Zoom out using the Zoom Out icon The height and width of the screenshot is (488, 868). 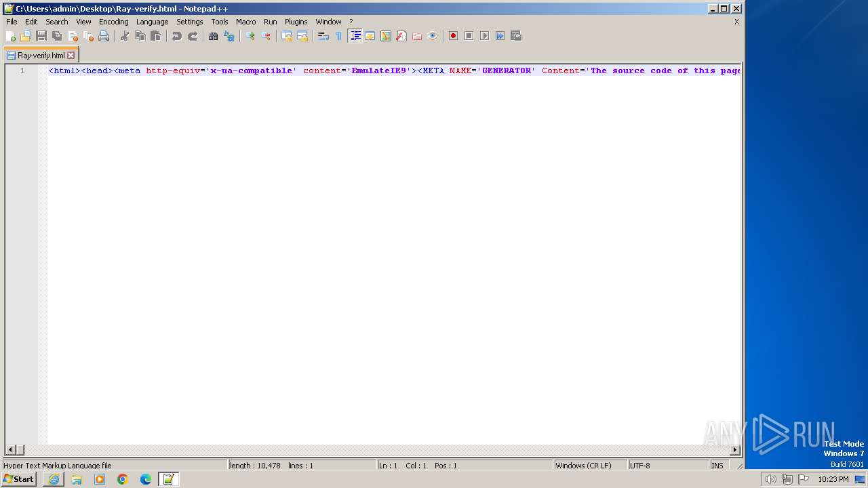266,36
